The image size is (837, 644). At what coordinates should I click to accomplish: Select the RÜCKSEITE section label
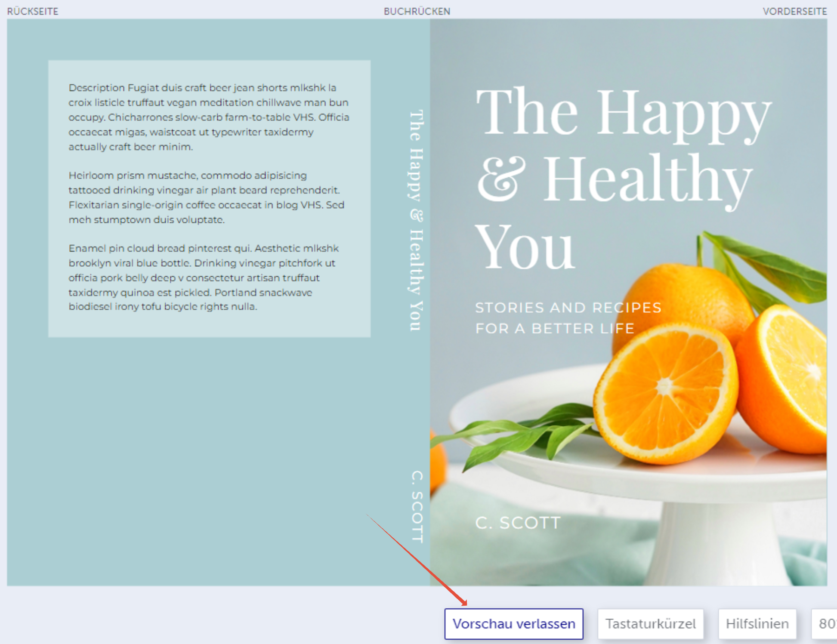point(33,11)
